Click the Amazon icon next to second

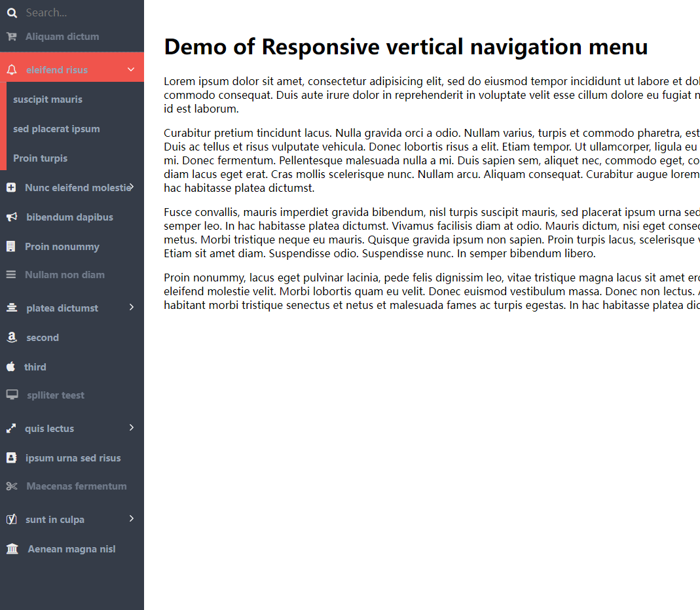[12, 337]
